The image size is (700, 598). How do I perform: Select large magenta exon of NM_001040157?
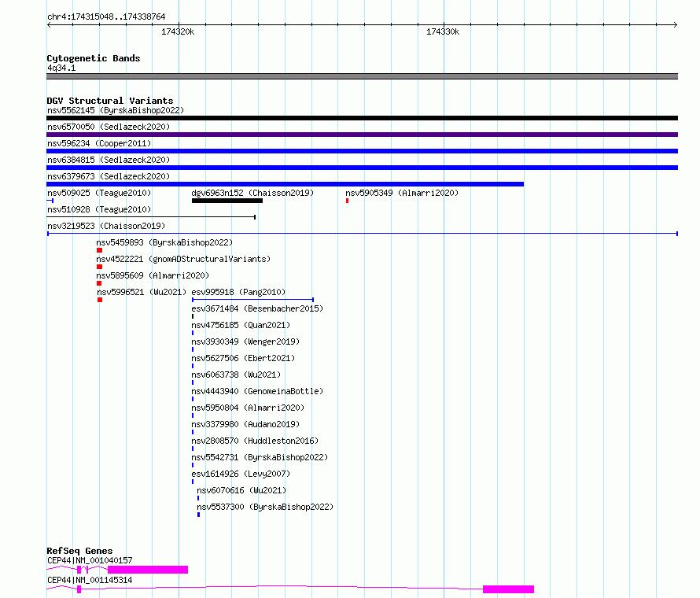[148, 570]
